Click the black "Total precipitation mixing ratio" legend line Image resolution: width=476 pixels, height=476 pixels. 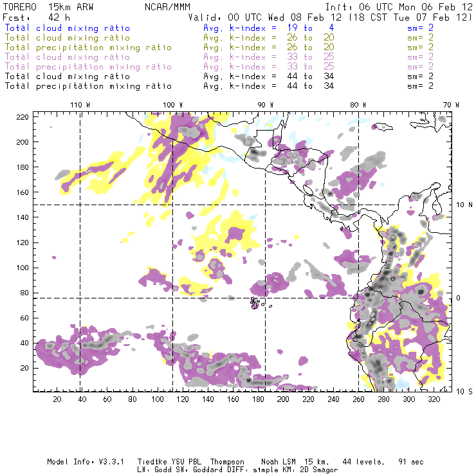88,86
